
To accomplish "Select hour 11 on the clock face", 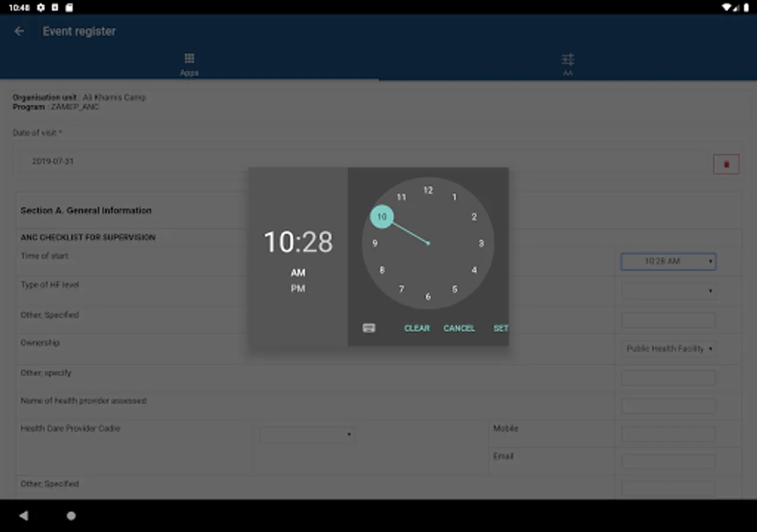I will click(x=402, y=197).
